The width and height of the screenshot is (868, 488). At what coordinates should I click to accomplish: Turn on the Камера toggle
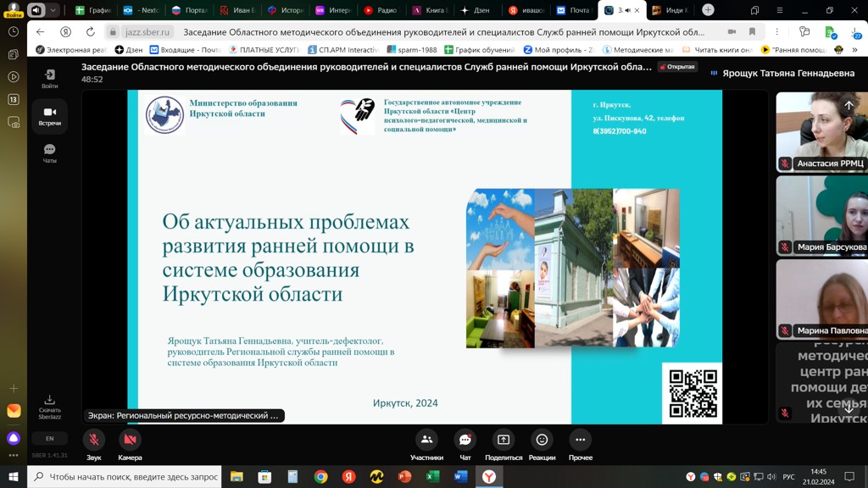130,440
